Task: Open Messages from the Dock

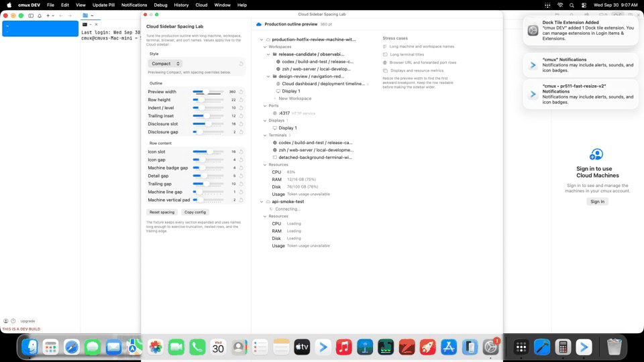Action: point(93,347)
